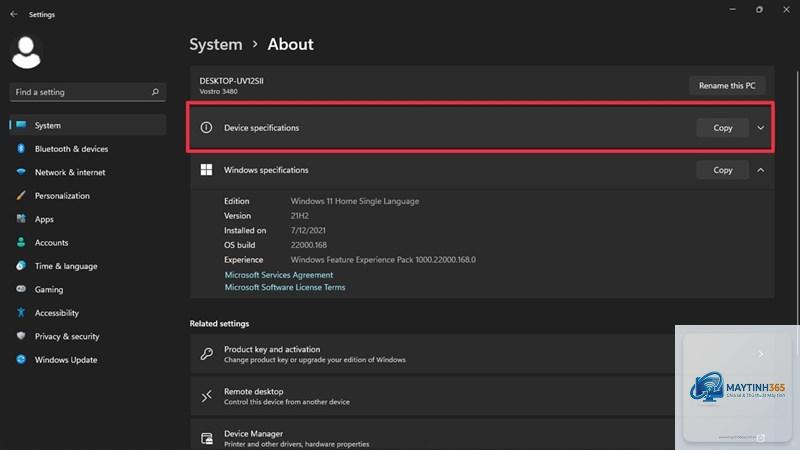This screenshot has height=450, width=800.
Task: Click the Remote desktop arrows icon
Action: 207,396
